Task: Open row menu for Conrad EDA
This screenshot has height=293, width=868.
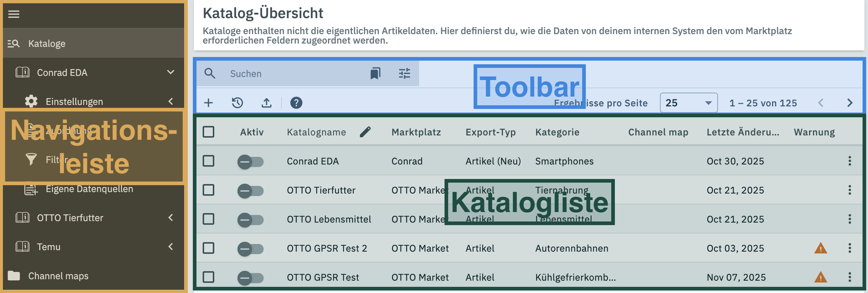Action: point(850,161)
